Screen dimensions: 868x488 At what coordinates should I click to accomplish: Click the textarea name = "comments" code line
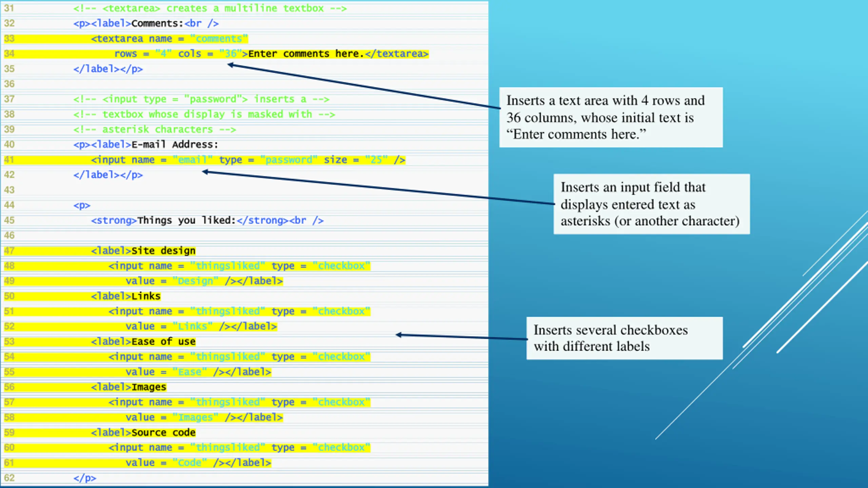[170, 39]
